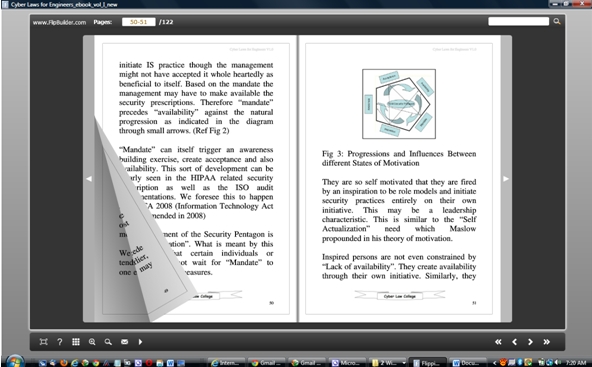Click the search text box at top right
Screen dimensions: 592x367
click(x=518, y=22)
